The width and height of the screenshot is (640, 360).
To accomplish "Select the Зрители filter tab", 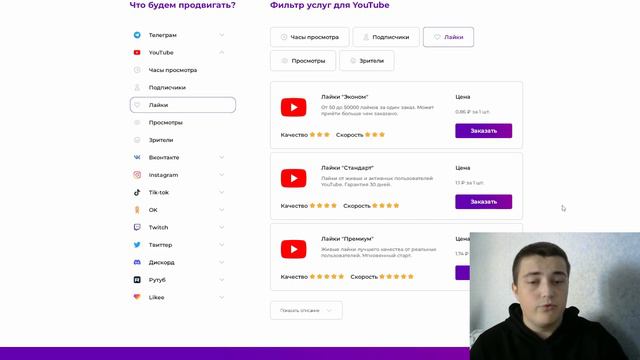I will 367,61.
